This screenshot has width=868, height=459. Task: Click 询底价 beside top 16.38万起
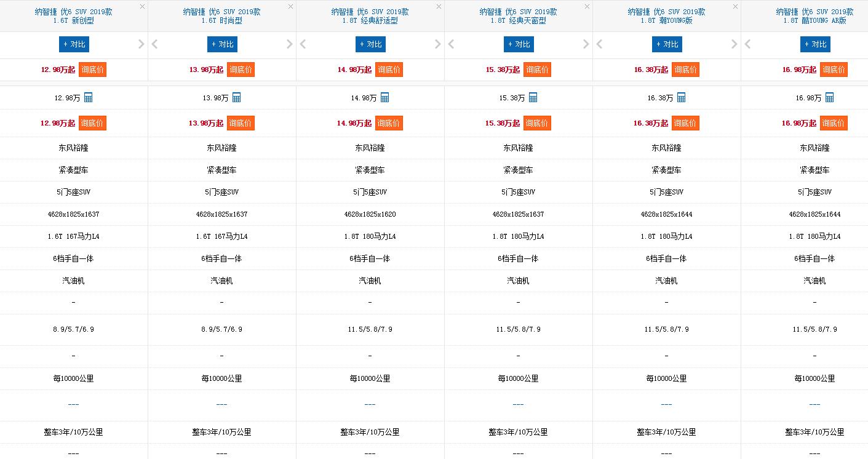[x=685, y=70]
